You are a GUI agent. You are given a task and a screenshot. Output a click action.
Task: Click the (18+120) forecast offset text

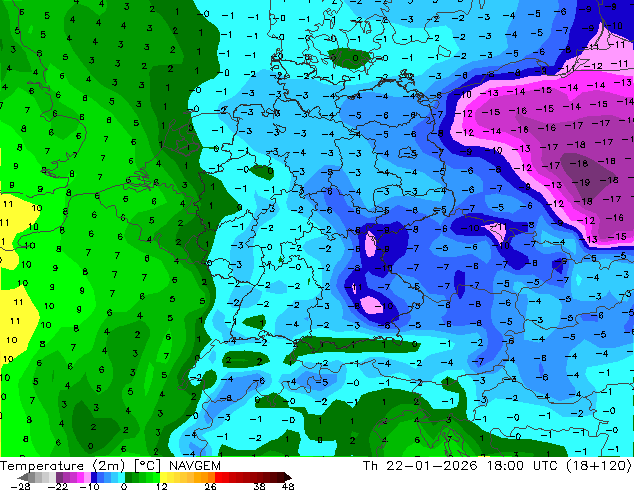[598, 466]
